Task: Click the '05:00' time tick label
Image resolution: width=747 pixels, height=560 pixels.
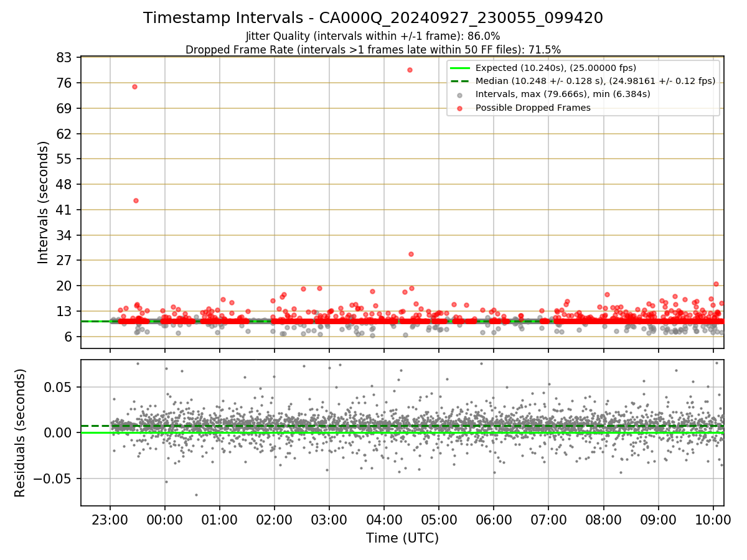Action: (439, 519)
